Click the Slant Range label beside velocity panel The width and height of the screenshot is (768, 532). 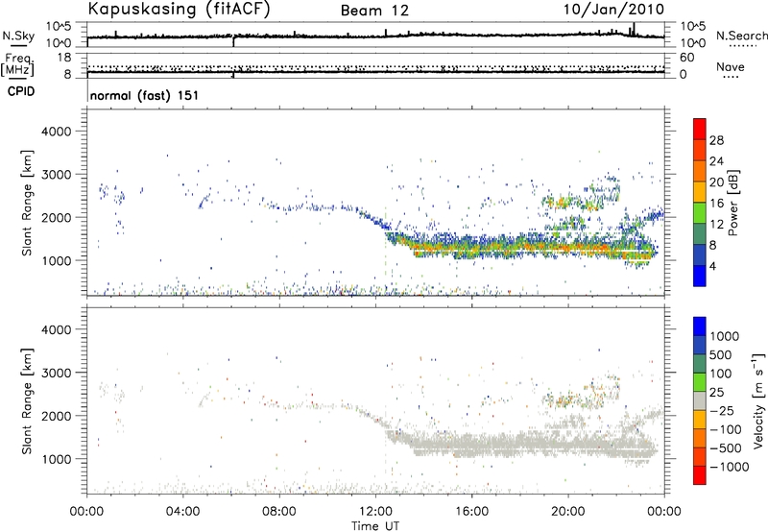27,401
